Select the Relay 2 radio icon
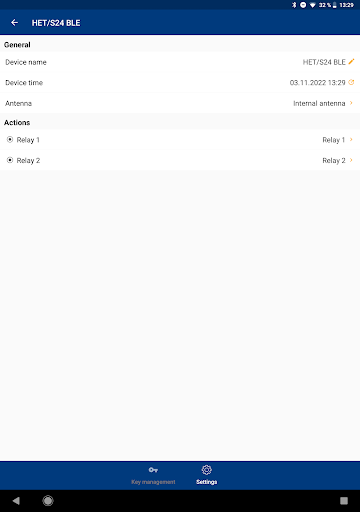Viewport: 360px width, 512px height. (x=10, y=160)
